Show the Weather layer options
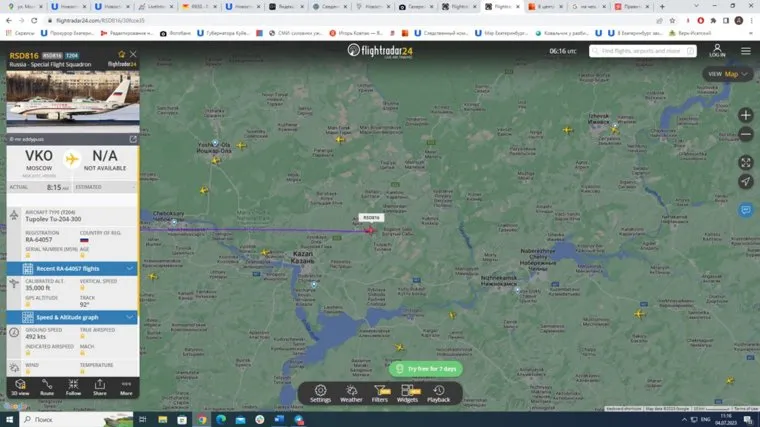The width and height of the screenshot is (760, 427). (x=351, y=392)
